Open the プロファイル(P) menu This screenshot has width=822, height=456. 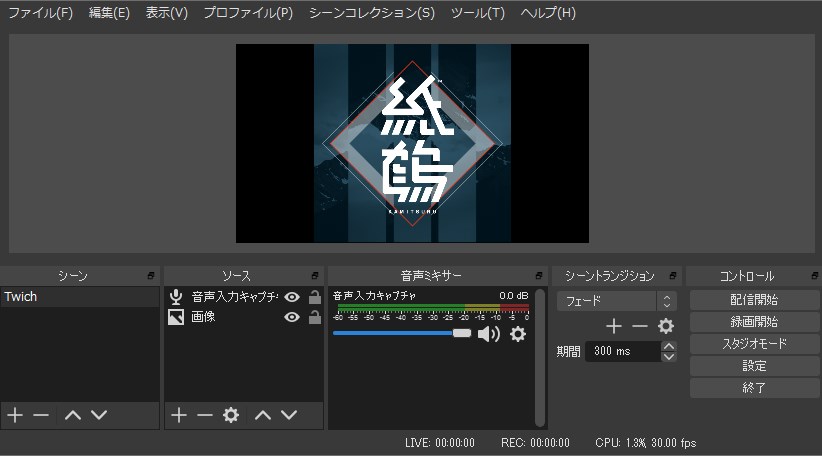click(248, 13)
